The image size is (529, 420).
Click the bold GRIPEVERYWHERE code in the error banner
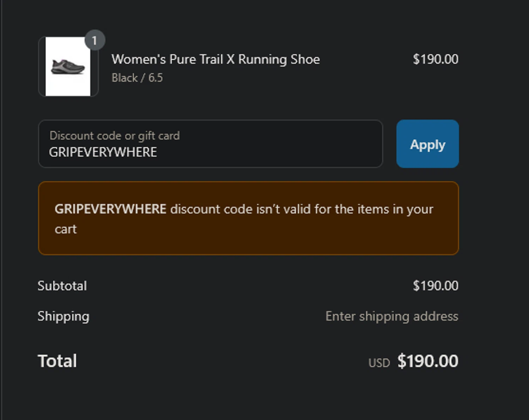point(110,209)
